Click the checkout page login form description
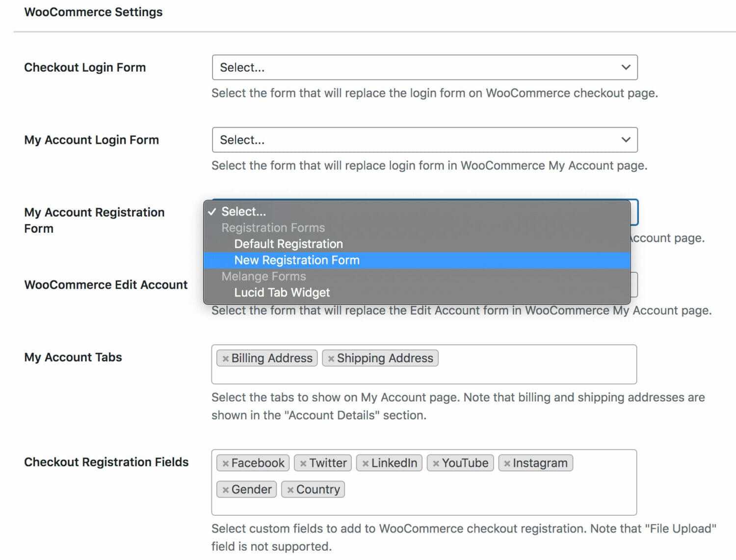 [x=435, y=93]
